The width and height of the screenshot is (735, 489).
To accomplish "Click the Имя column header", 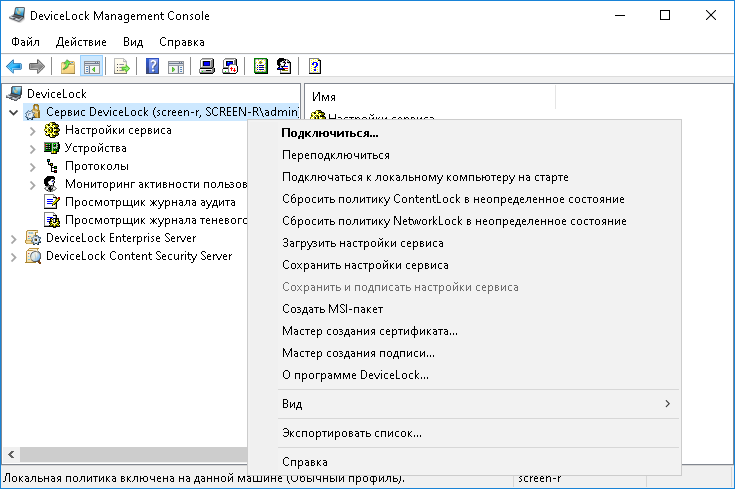I will pos(432,97).
